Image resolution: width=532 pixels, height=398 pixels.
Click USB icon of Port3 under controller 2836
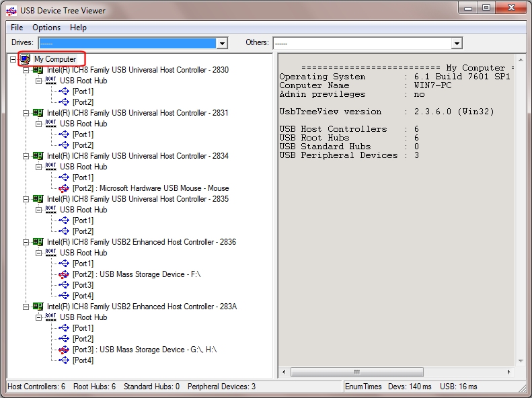63,286
